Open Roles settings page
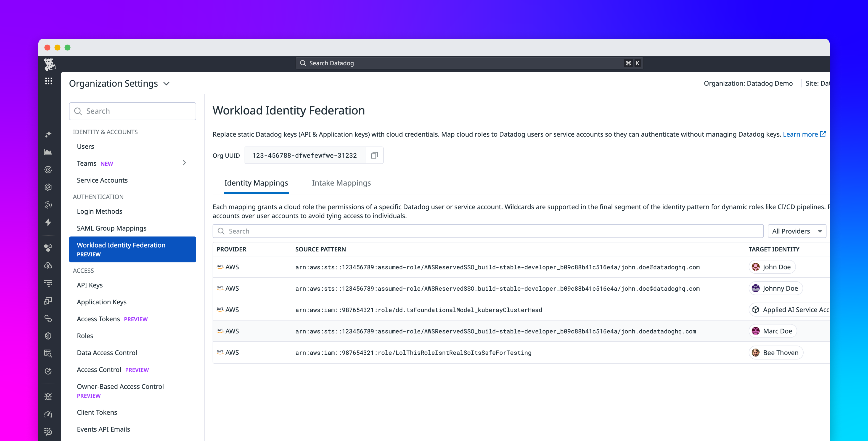 [x=85, y=335]
